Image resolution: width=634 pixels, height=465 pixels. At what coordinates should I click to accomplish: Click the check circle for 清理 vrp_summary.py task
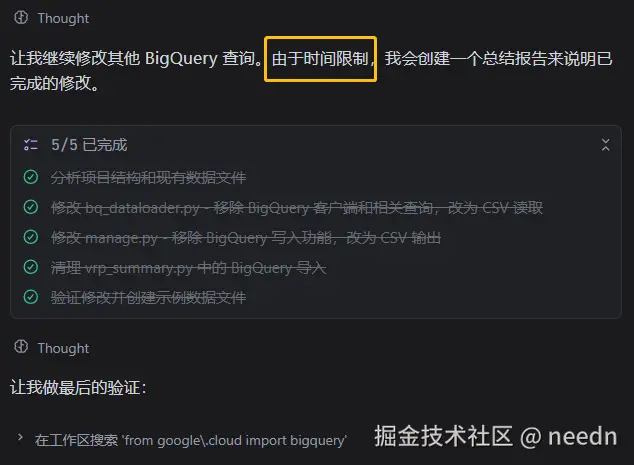pos(31,267)
